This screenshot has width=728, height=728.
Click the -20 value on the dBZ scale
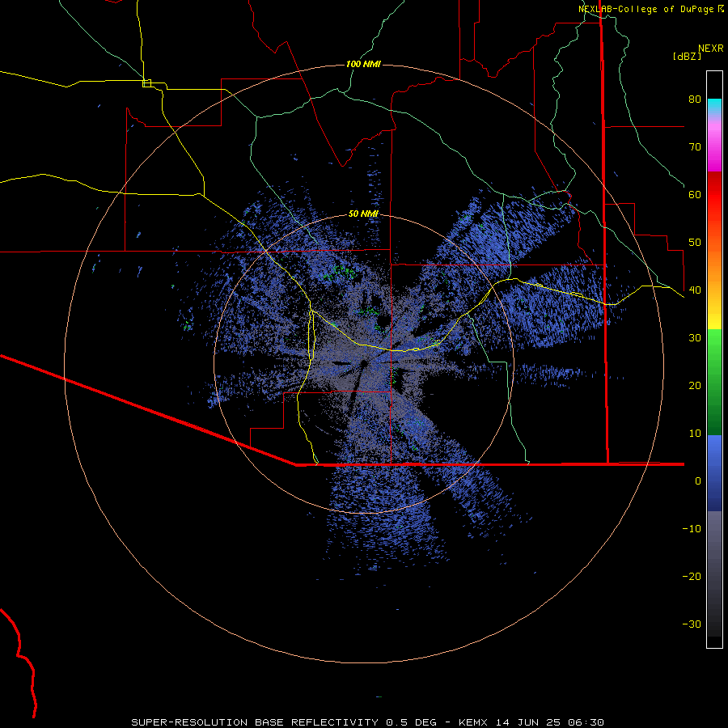(x=692, y=577)
